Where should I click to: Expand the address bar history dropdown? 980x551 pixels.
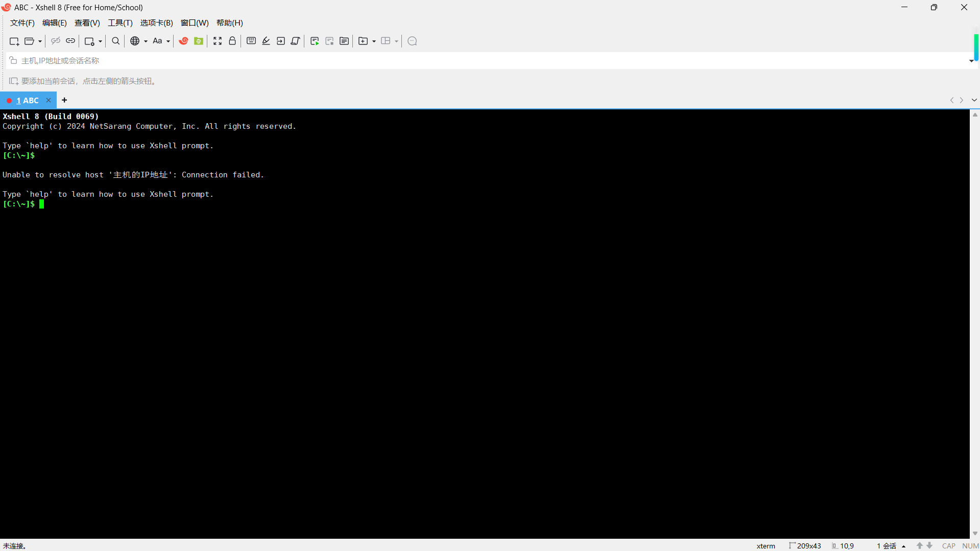click(x=971, y=61)
